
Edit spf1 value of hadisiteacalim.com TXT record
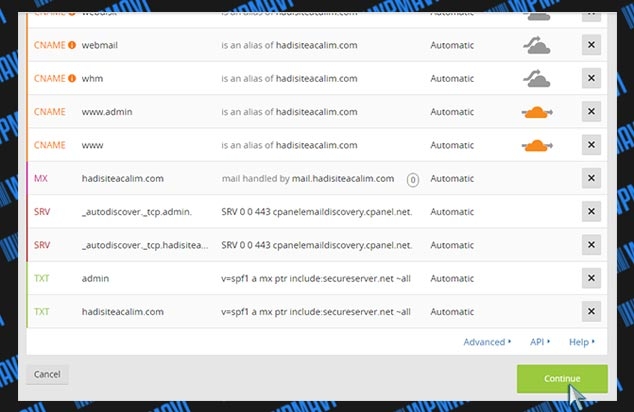(x=316, y=312)
